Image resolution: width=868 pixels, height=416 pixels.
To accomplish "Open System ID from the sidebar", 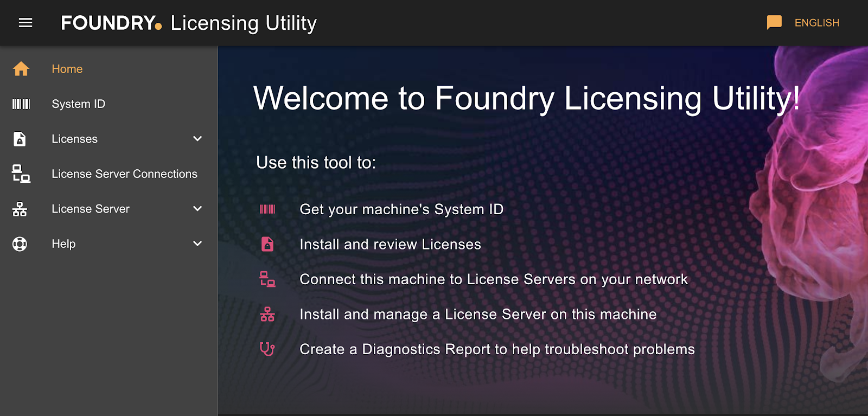I will pyautogui.click(x=79, y=104).
